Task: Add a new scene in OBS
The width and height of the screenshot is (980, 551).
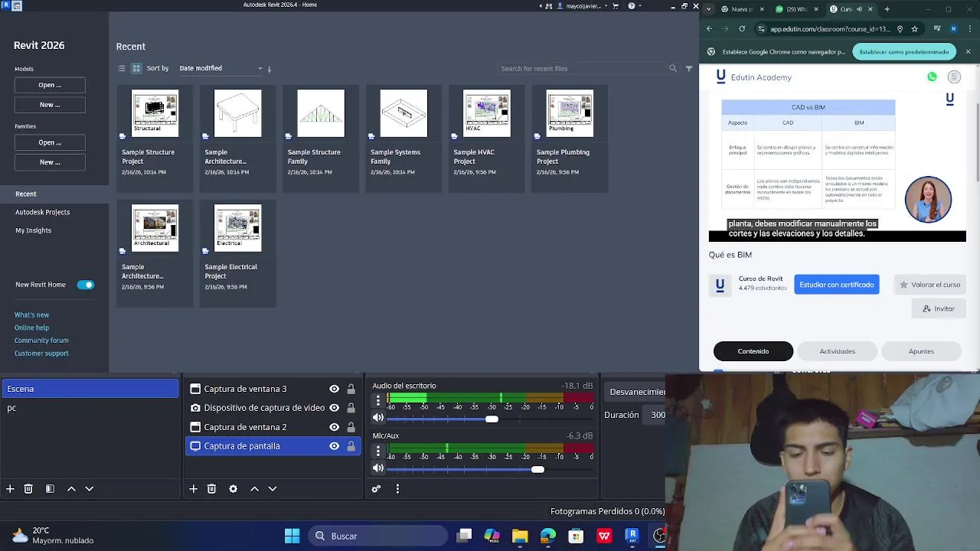Action: tap(10, 488)
